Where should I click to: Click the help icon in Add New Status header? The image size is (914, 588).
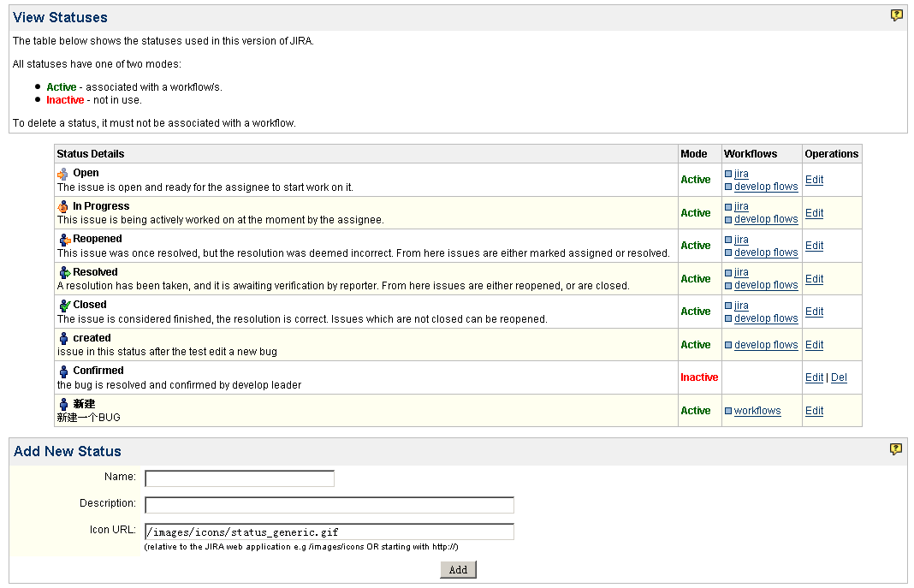click(x=896, y=449)
